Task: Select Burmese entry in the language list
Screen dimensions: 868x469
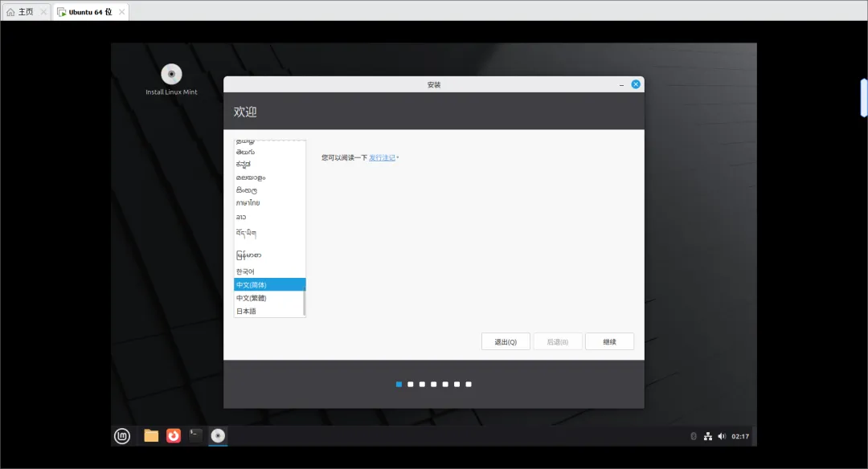Action: (269, 255)
